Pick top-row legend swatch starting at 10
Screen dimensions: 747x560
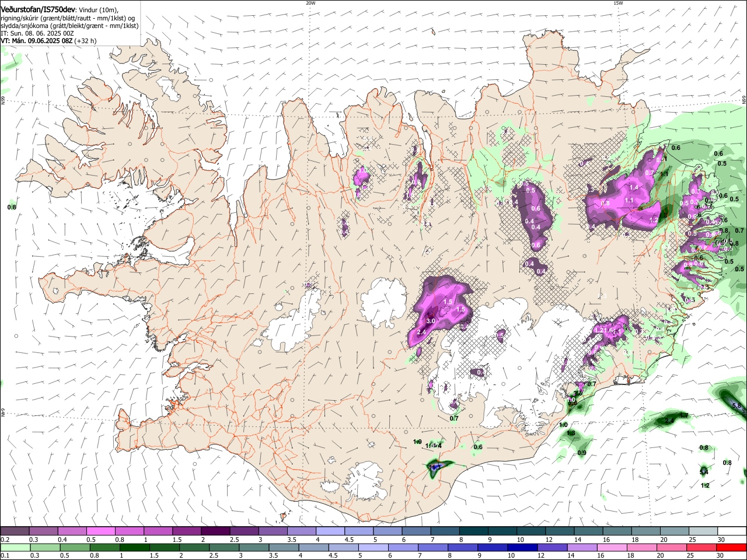(x=530, y=531)
